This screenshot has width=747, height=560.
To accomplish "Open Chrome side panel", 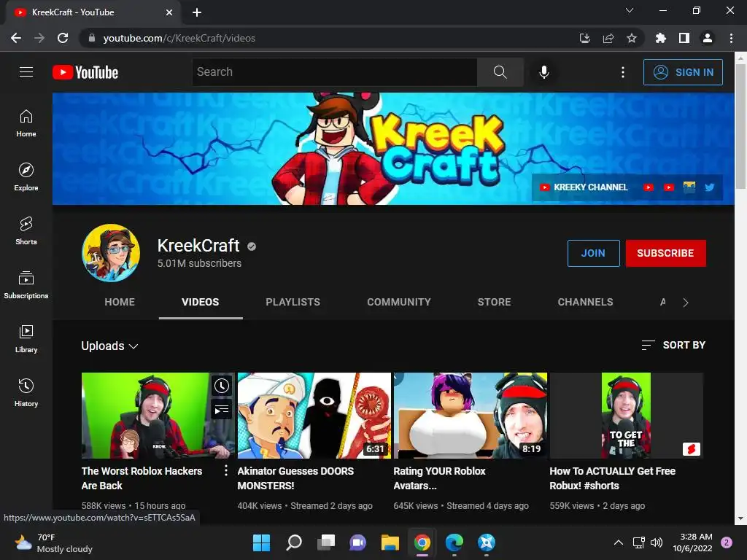I will tap(684, 38).
